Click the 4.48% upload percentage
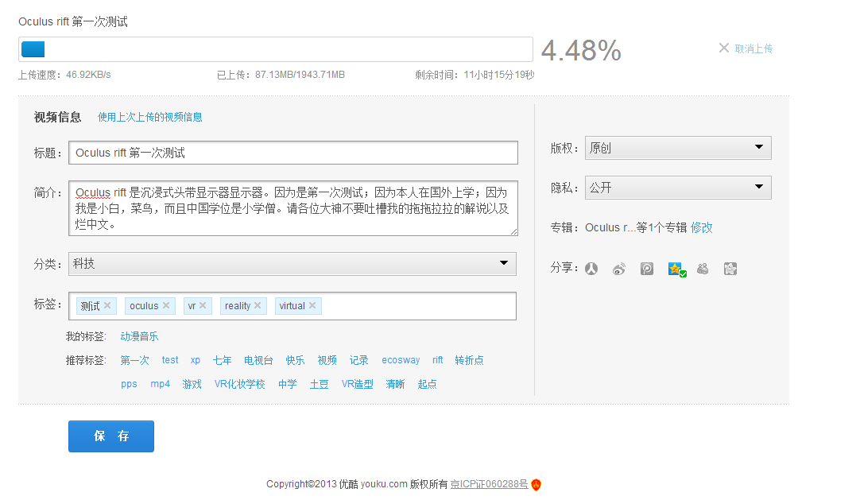Viewport: 860px width, 504px height. click(x=581, y=50)
